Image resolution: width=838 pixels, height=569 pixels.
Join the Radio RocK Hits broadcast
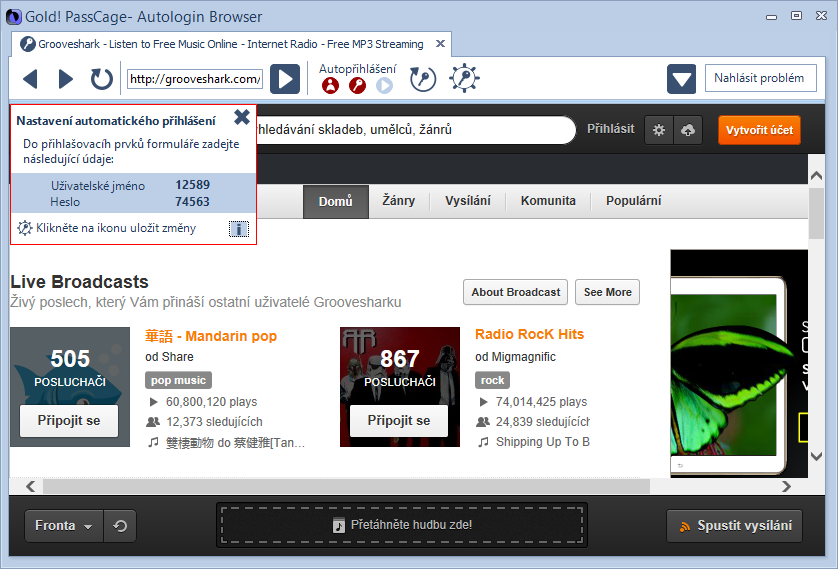(399, 421)
